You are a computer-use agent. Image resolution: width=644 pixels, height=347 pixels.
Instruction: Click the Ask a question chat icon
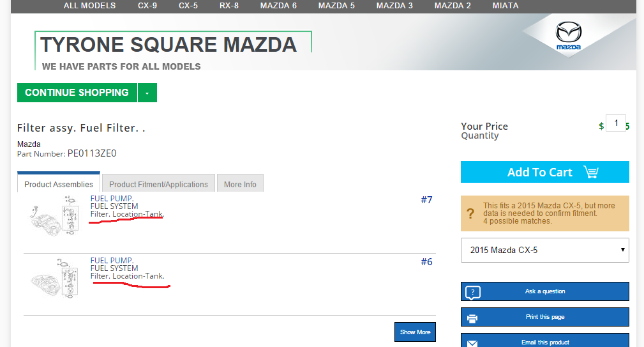pyautogui.click(x=472, y=292)
